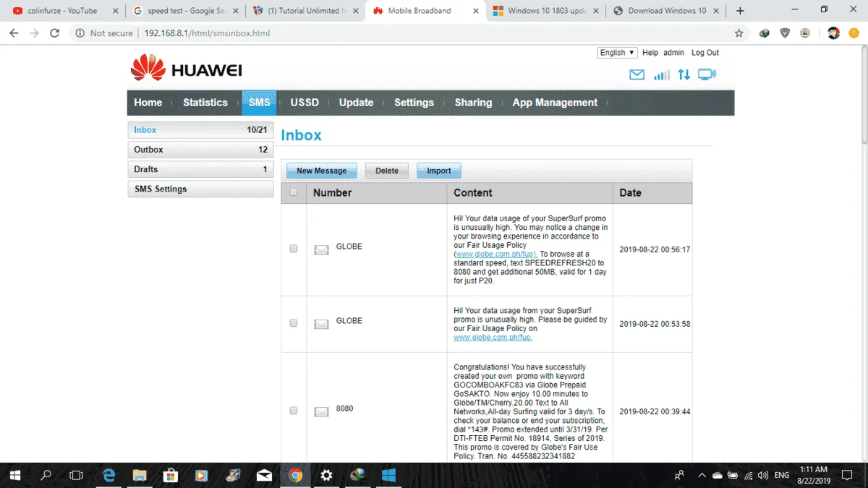Show hidden system tray icons chevron
The height and width of the screenshot is (488, 868).
[x=701, y=475]
